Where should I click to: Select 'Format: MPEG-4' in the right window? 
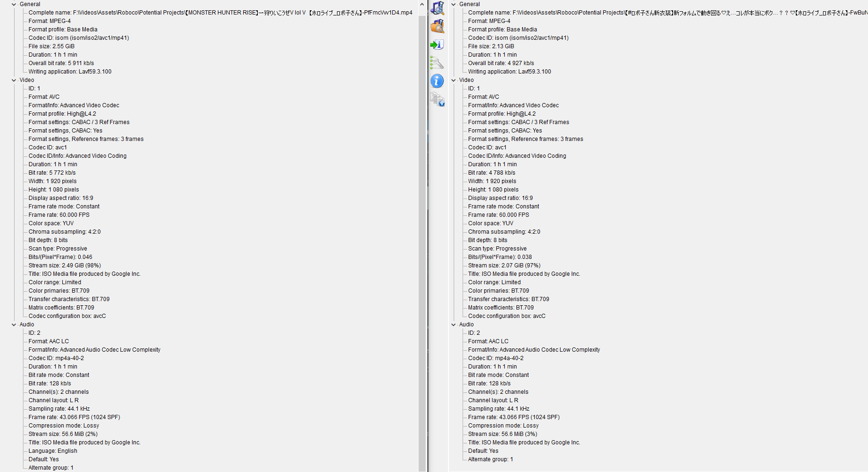[489, 21]
